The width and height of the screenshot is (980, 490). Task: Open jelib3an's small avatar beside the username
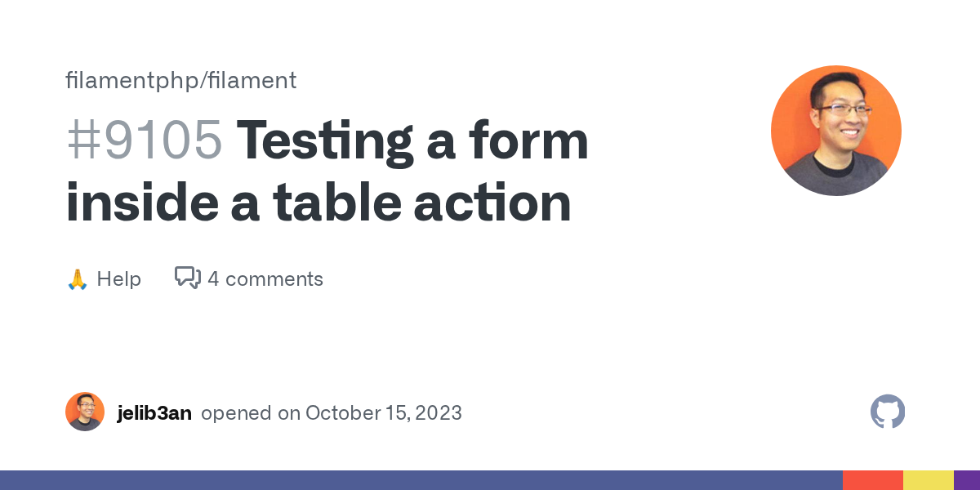coord(85,412)
